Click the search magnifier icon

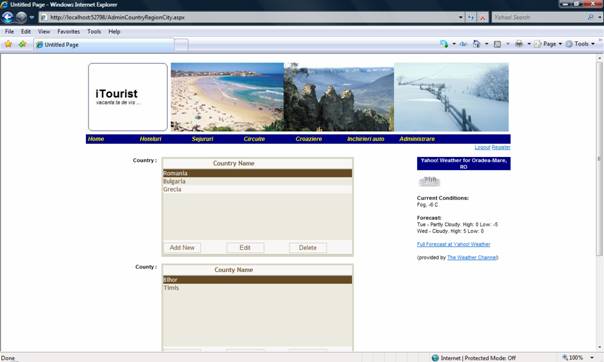(590, 17)
